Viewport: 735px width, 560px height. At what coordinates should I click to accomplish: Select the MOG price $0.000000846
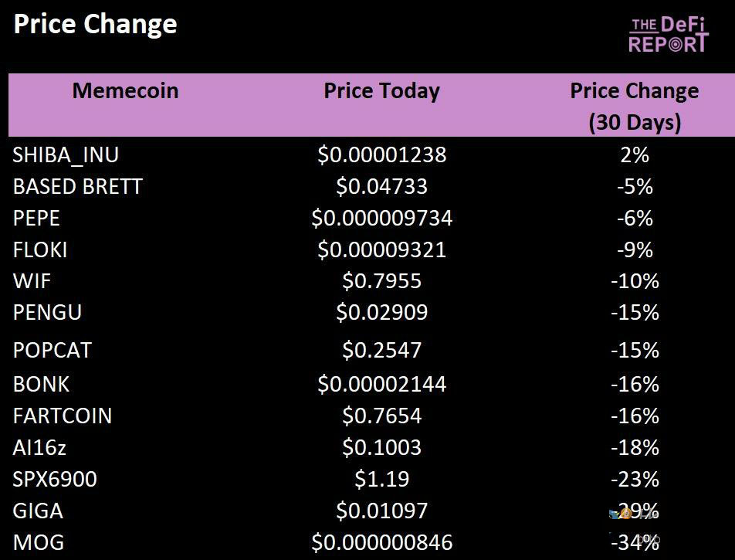[x=381, y=543]
